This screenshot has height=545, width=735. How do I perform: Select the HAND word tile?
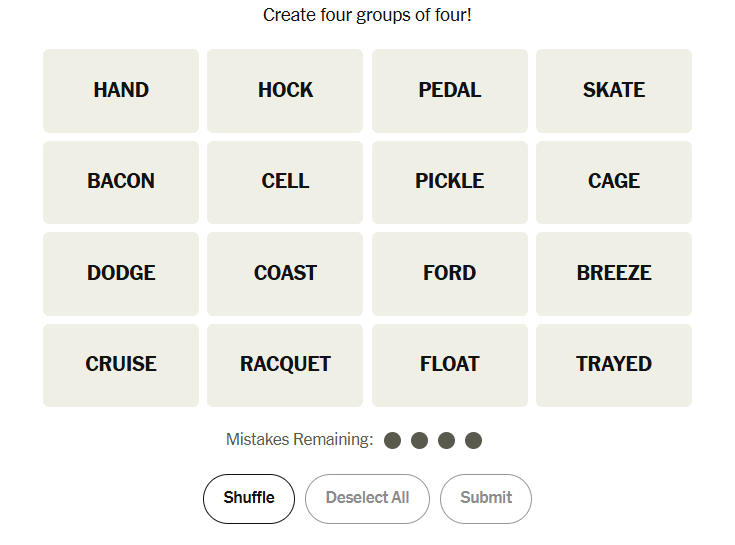point(121,90)
